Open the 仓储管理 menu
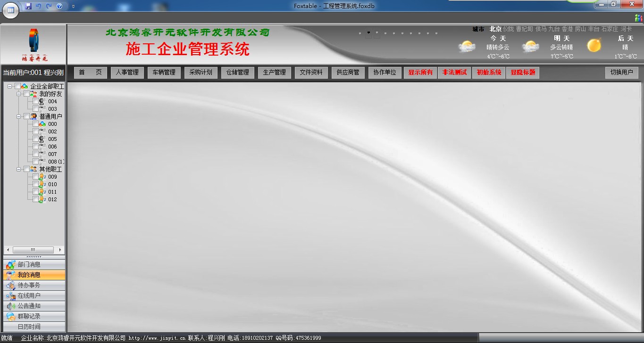Viewport: 644px width, 343px height. (x=238, y=73)
